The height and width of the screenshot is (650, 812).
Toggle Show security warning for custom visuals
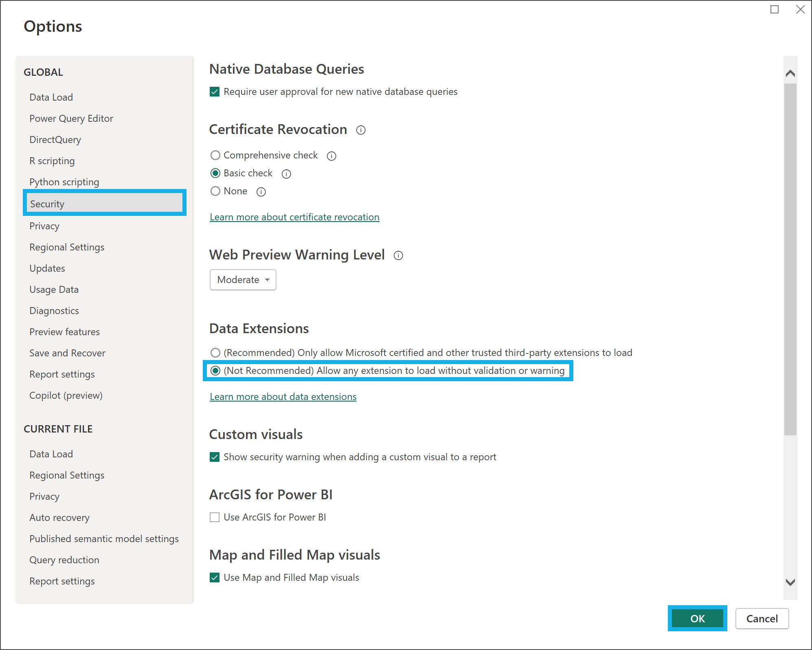(215, 457)
